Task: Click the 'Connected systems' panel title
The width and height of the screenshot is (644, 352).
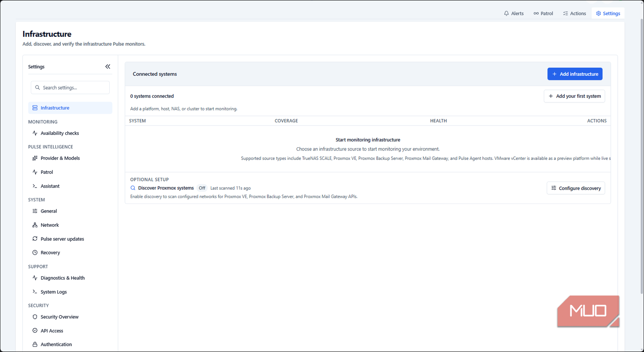Action: [x=155, y=74]
